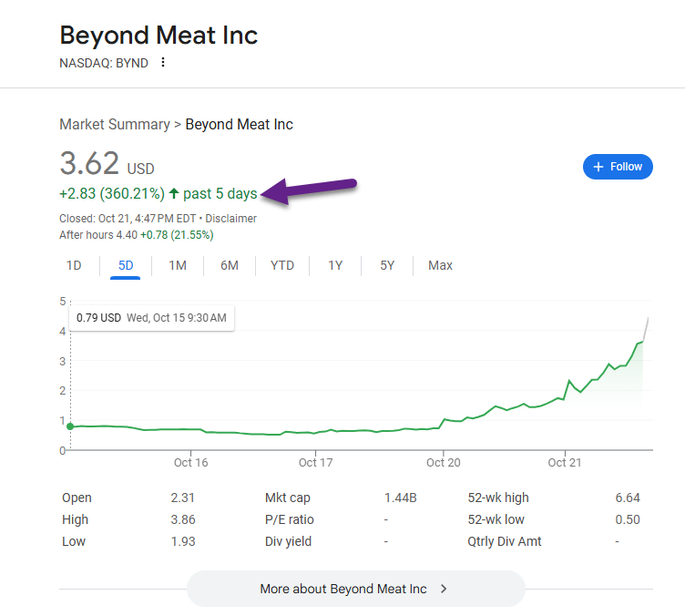Click the green up arrow next to past 5 days
Screen dimensions: 685x616
[x=174, y=193]
